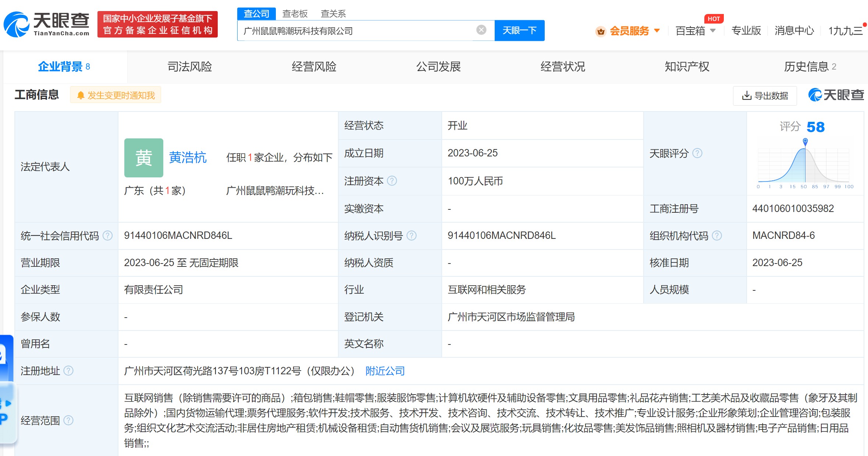
Task: Click the download icon in export data
Action: pos(747,96)
